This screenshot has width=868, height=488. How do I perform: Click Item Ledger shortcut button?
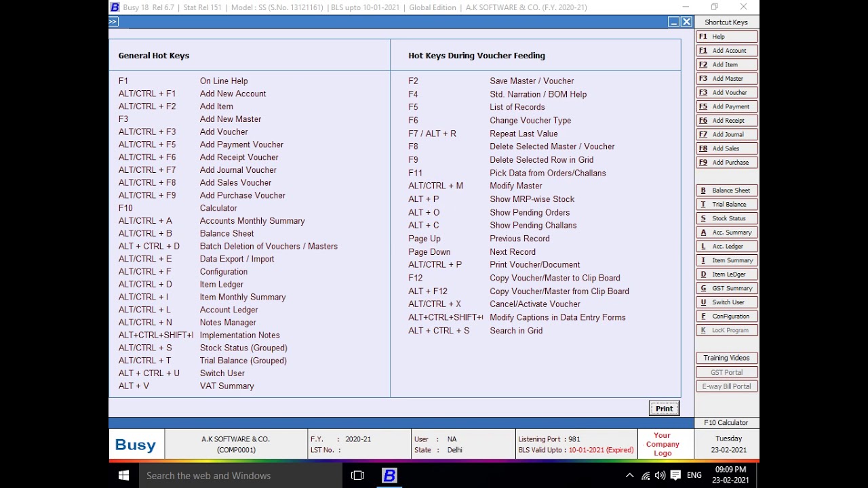726,274
